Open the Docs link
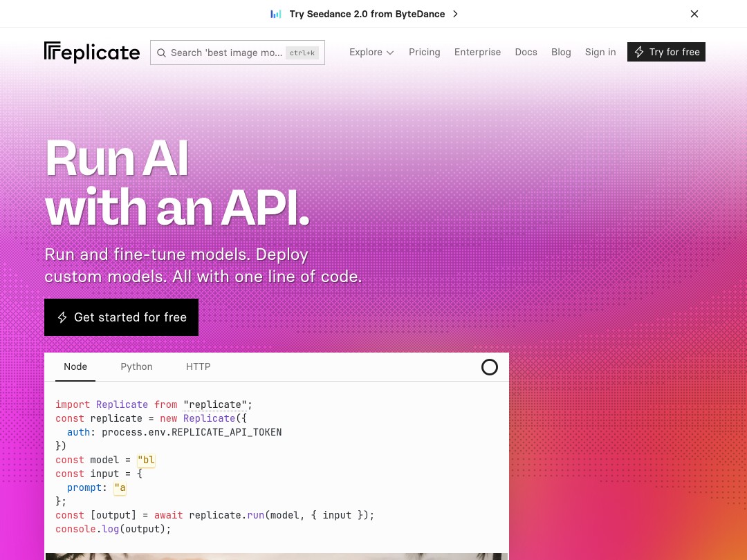Screen dimensions: 747x560 526,52
